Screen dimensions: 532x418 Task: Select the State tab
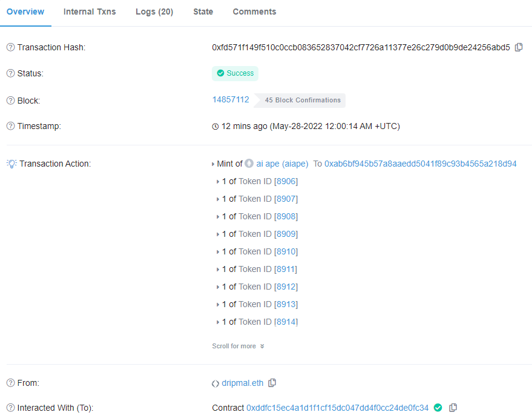click(203, 12)
